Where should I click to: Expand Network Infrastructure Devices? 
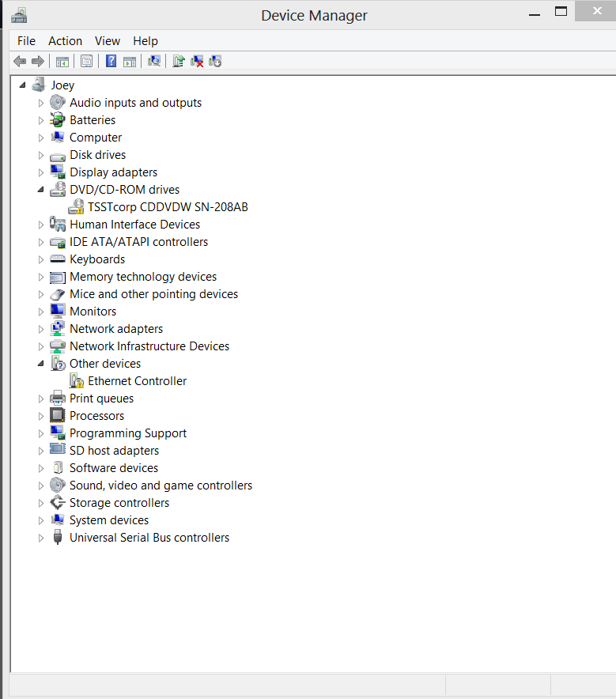point(40,346)
